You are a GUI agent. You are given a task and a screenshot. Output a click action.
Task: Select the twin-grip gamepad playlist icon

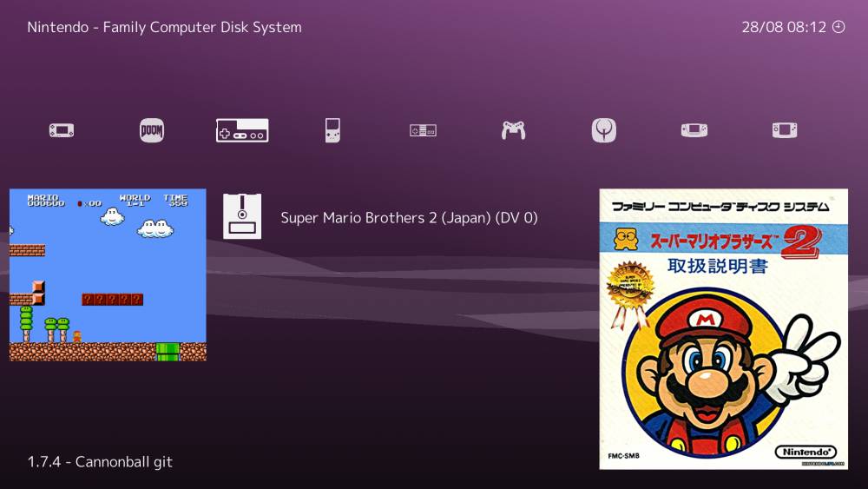[514, 130]
